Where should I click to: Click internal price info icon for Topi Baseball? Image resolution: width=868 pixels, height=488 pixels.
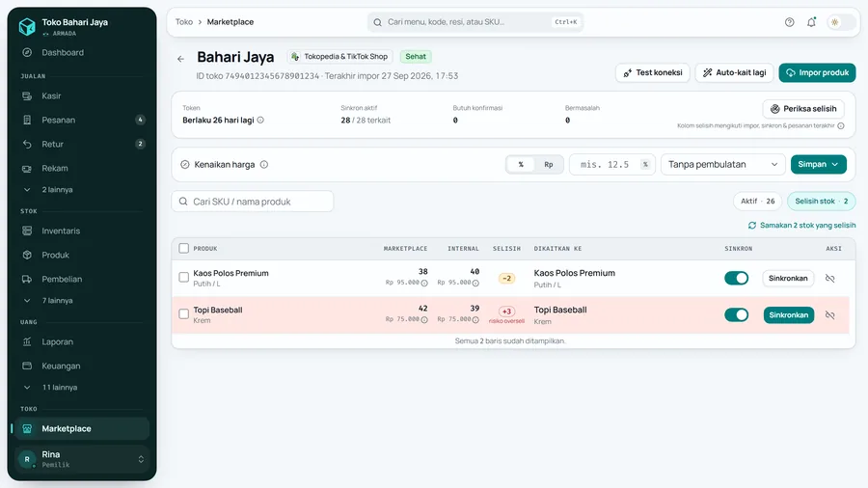475,319
